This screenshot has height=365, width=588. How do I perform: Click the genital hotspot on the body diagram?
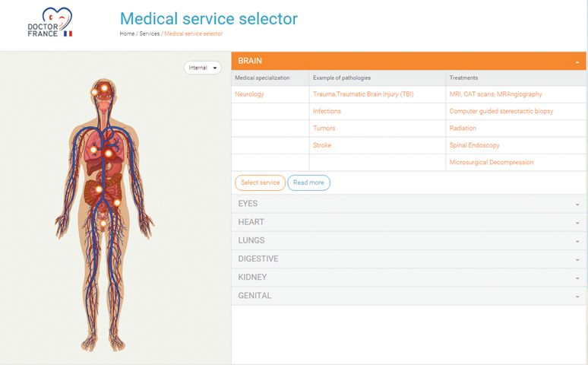click(x=103, y=223)
